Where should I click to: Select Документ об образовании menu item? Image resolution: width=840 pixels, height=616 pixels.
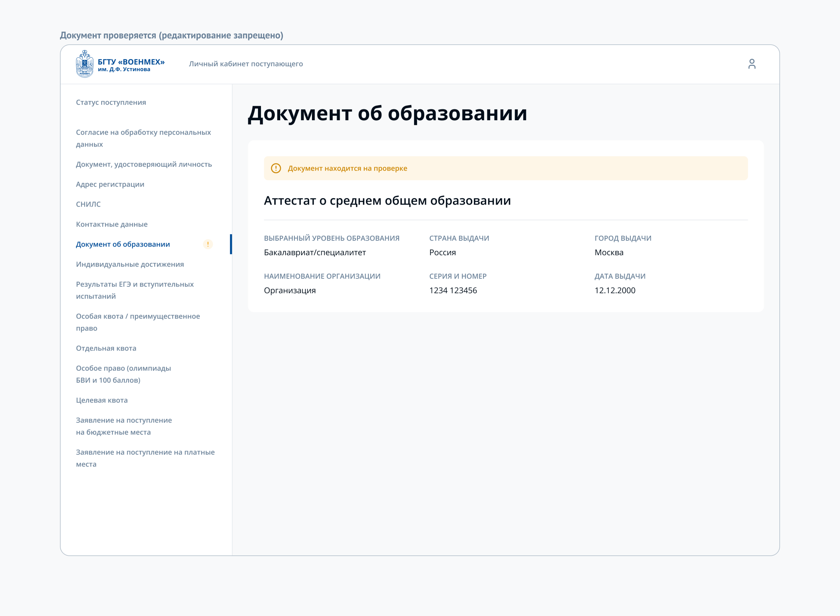[123, 244]
